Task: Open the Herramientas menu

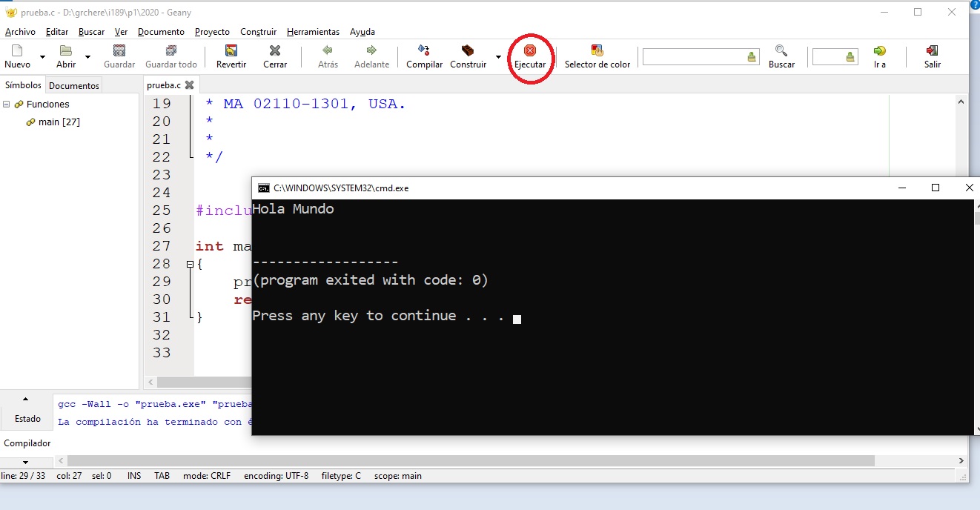Action: tap(313, 32)
